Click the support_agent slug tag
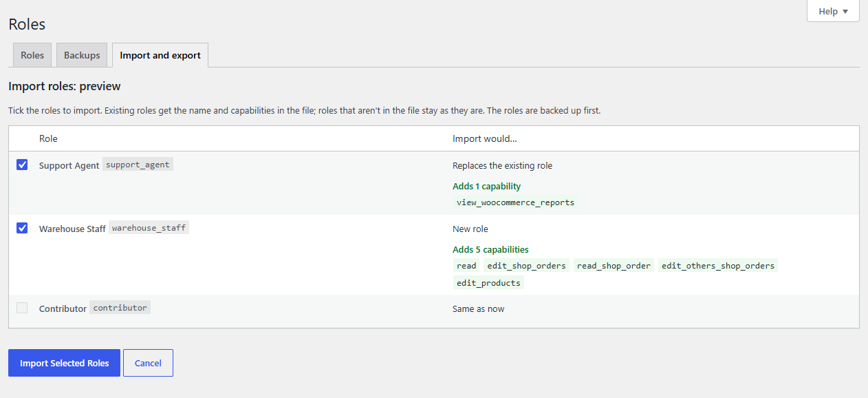Screen dimensions: 868x398 point(138,165)
